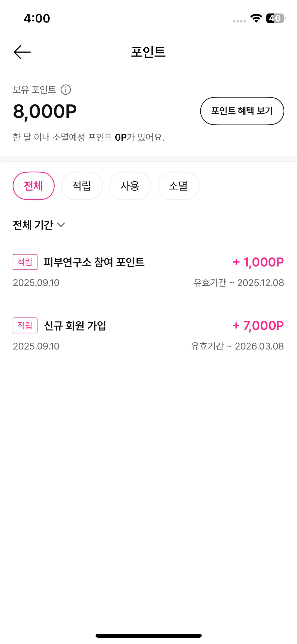Switch to the 소멸 filter chip

point(178,186)
